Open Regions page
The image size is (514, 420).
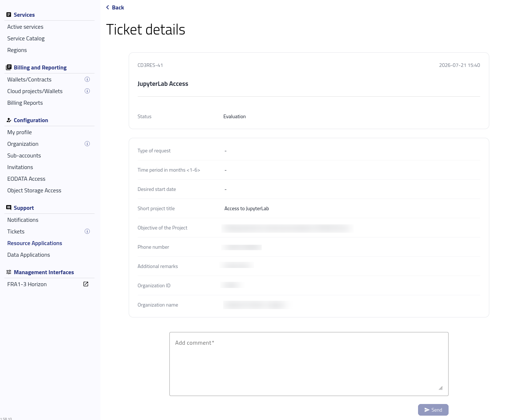click(x=17, y=50)
